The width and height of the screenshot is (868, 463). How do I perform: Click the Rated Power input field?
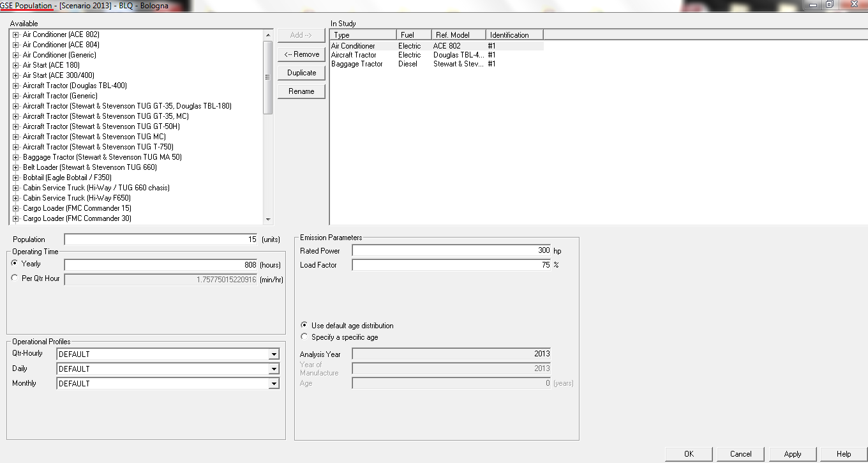point(451,250)
